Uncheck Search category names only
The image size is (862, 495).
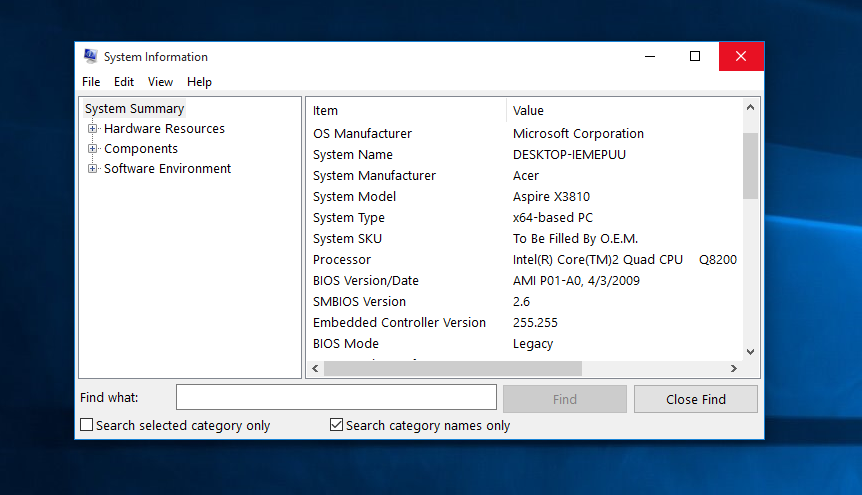point(336,425)
